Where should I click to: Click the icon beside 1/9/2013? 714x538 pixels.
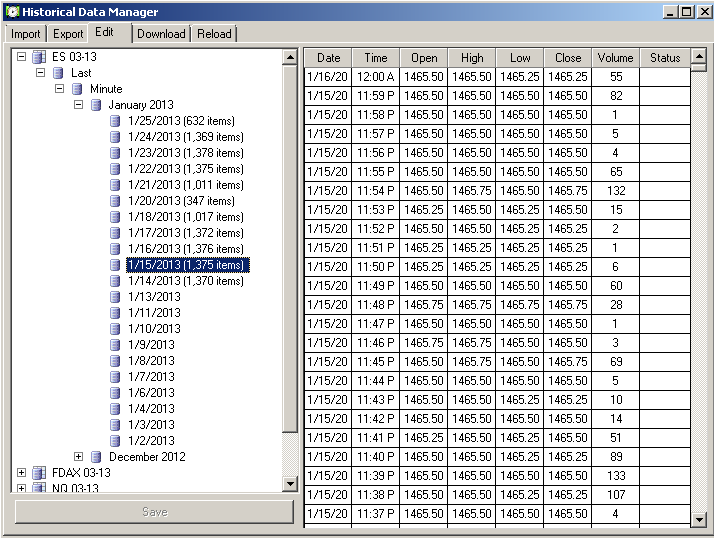[116, 344]
